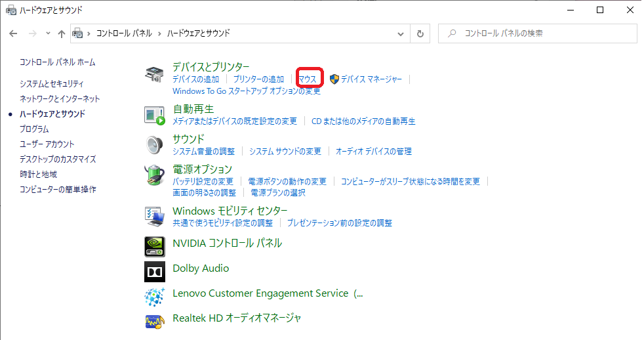The height and width of the screenshot is (340, 644).
Task: Open the マウス (Mouse) link
Action: (307, 79)
